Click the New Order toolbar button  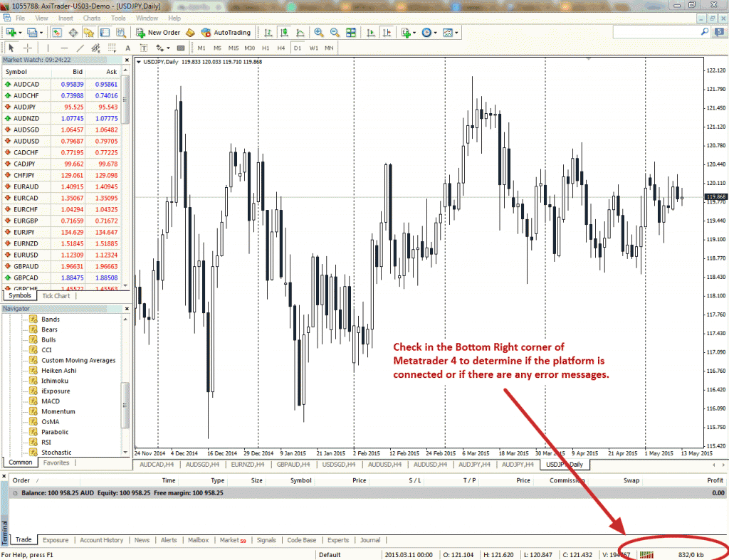(x=158, y=33)
